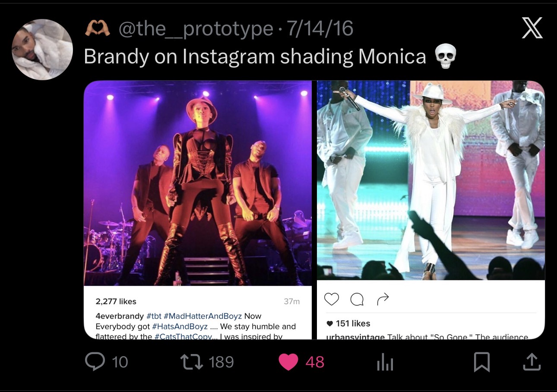The image size is (557, 392).
Task: Click the Instagram share arrow under right photo
Action: (383, 299)
